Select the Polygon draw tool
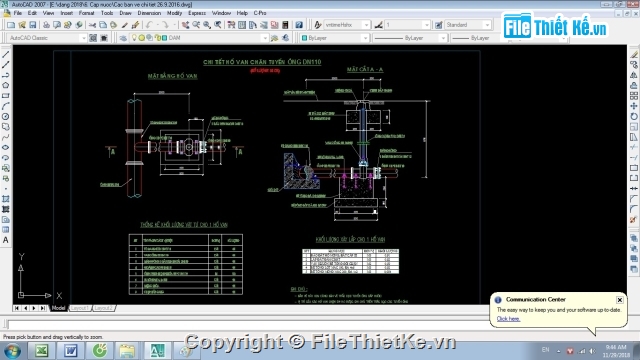 5,85
